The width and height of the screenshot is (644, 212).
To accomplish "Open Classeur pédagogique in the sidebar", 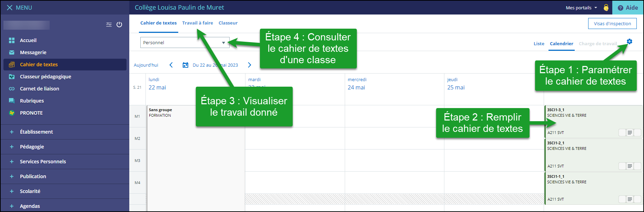I will coord(45,77).
